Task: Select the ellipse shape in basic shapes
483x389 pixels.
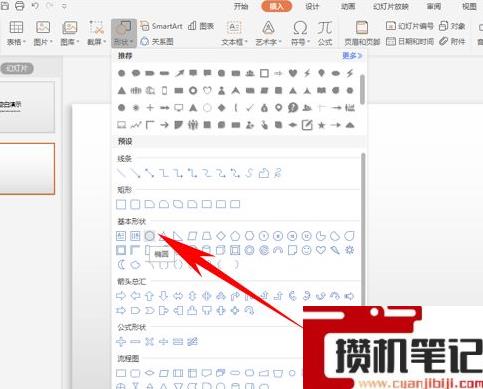Action: coord(150,236)
